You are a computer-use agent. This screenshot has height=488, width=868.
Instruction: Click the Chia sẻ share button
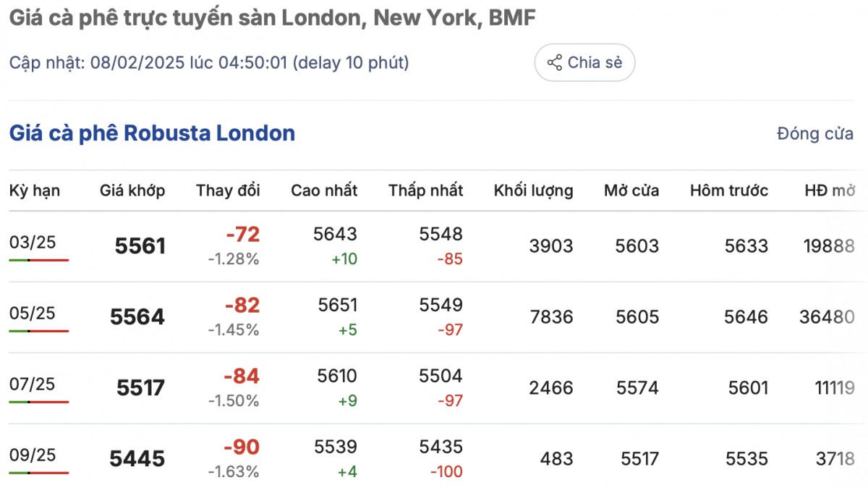[x=584, y=63]
